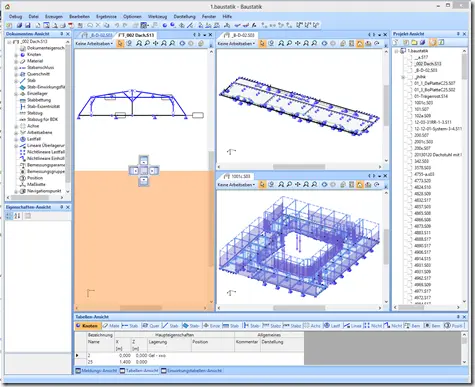Click the up arrow of the docking cross
Image resolution: width=475 pixels, height=387 pixels.
coord(144,161)
